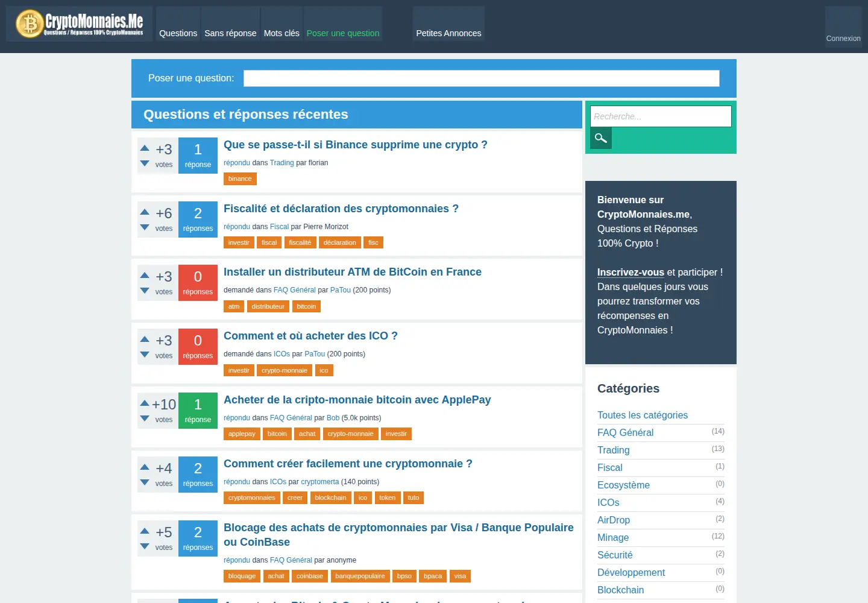Click the CryptoMonnaies.Me bitcoin logo
The width and height of the screenshot is (868, 603).
point(80,24)
